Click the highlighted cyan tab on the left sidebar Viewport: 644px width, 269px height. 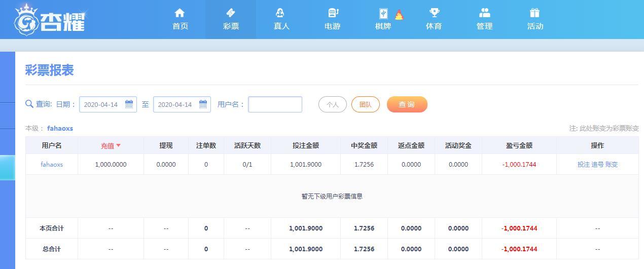tap(7, 167)
